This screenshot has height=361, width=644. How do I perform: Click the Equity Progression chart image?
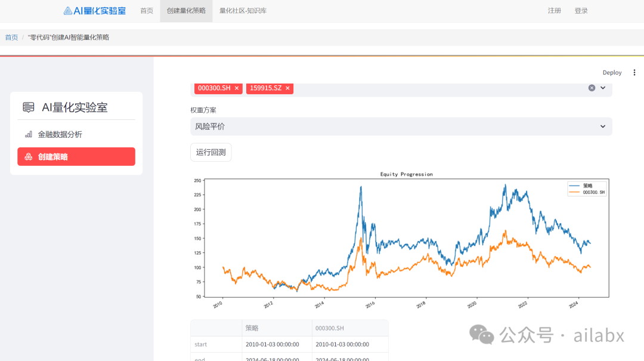401,240
